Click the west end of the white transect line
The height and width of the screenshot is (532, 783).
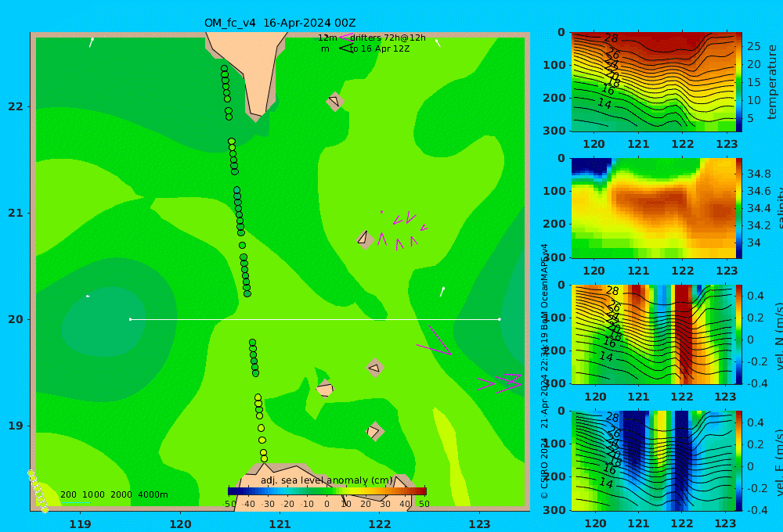[x=130, y=319]
